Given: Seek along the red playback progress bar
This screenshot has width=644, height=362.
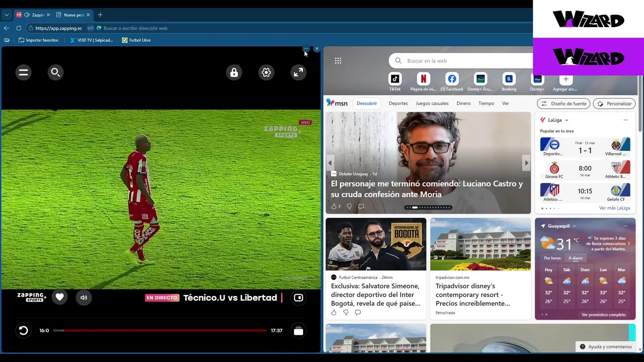Looking at the screenshot, I should [160, 330].
